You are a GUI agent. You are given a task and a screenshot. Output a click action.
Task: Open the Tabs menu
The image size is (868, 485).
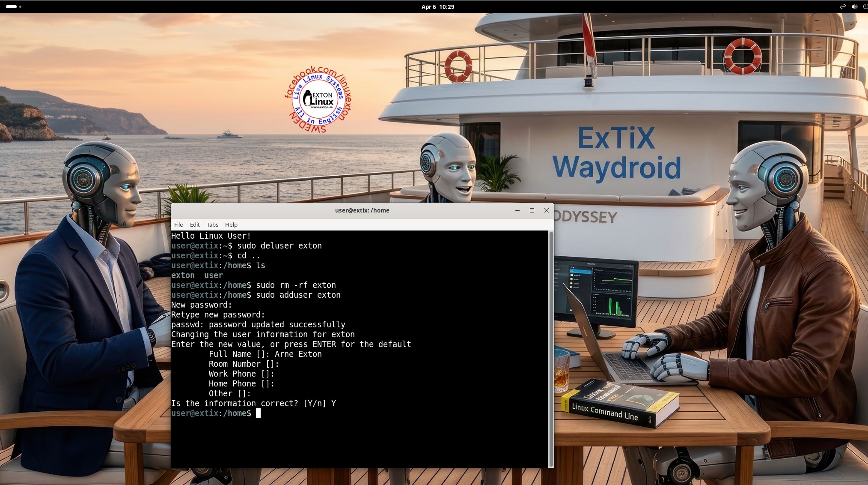coord(212,225)
